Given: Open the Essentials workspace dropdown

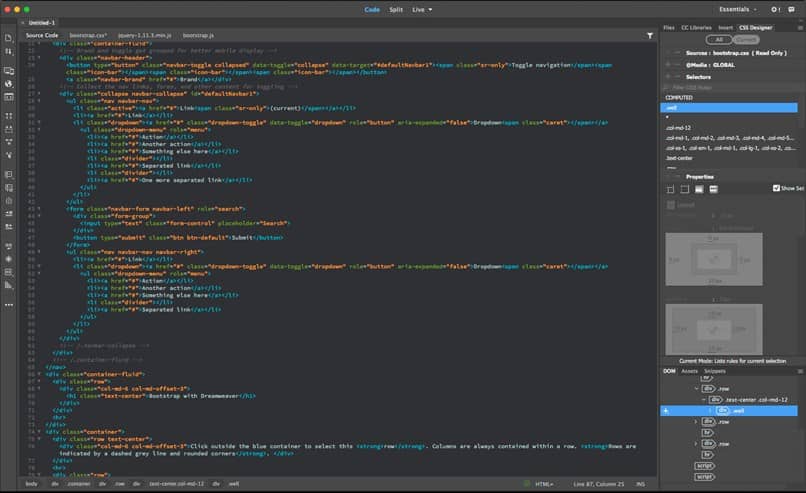Looking at the screenshot, I should tap(738, 9).
